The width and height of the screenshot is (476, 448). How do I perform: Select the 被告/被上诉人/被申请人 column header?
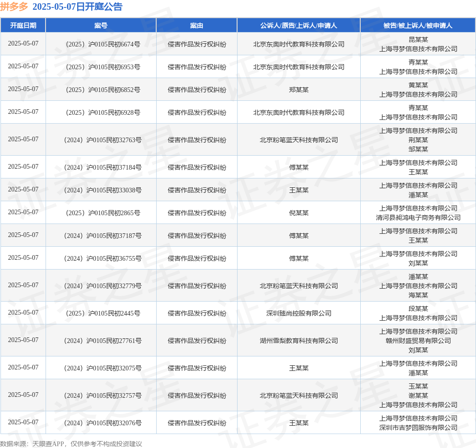tap(418, 26)
